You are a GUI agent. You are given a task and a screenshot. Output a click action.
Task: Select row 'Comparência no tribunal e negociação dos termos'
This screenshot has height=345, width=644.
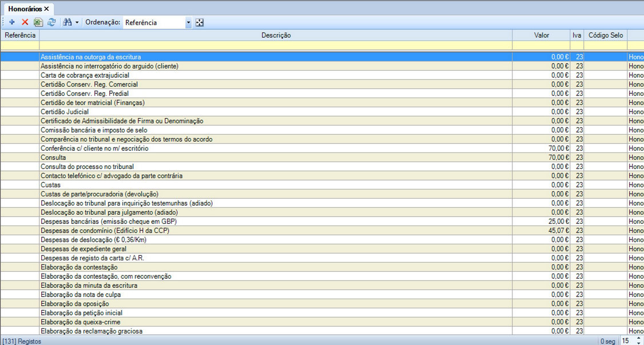322,139
